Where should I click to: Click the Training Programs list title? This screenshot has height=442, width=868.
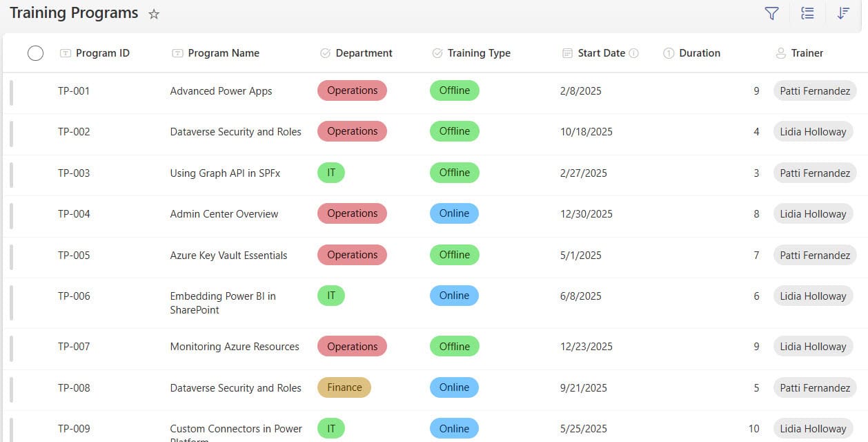tap(74, 13)
